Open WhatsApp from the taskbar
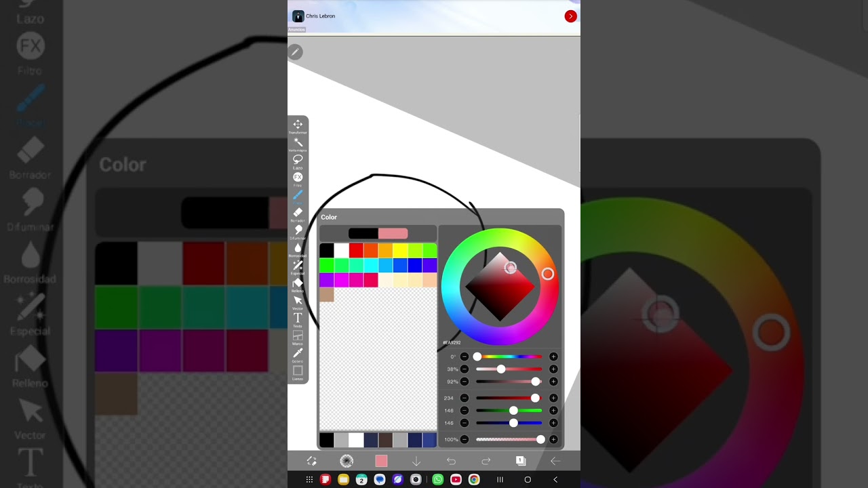Screen dimensions: 868x488 click(437, 479)
